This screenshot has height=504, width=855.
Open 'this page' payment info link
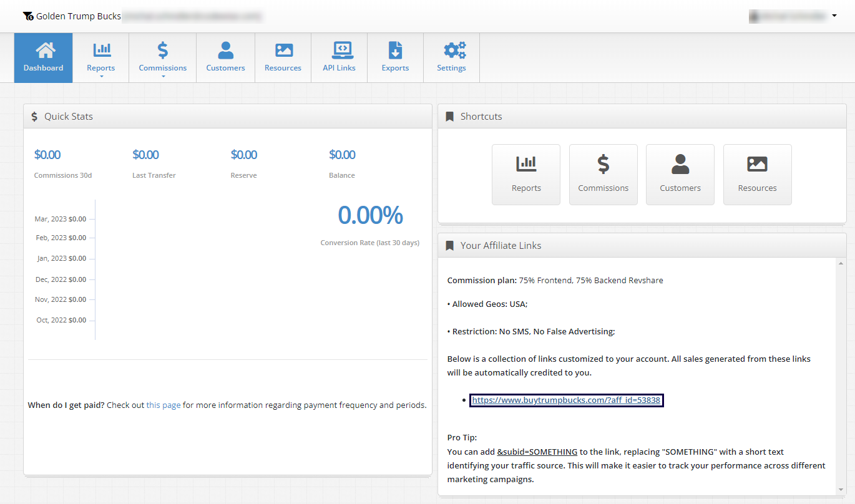click(164, 405)
